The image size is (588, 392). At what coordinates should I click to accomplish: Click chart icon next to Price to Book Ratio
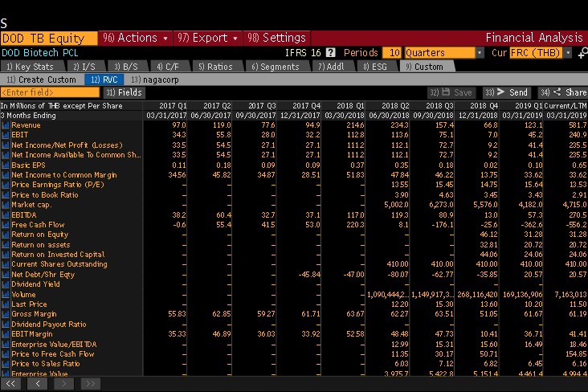click(6, 195)
